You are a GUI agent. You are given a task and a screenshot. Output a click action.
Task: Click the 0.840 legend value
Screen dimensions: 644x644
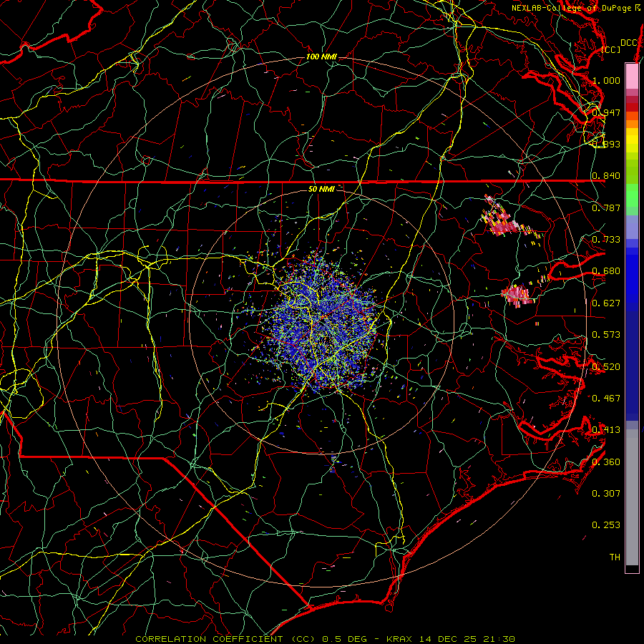(606, 176)
